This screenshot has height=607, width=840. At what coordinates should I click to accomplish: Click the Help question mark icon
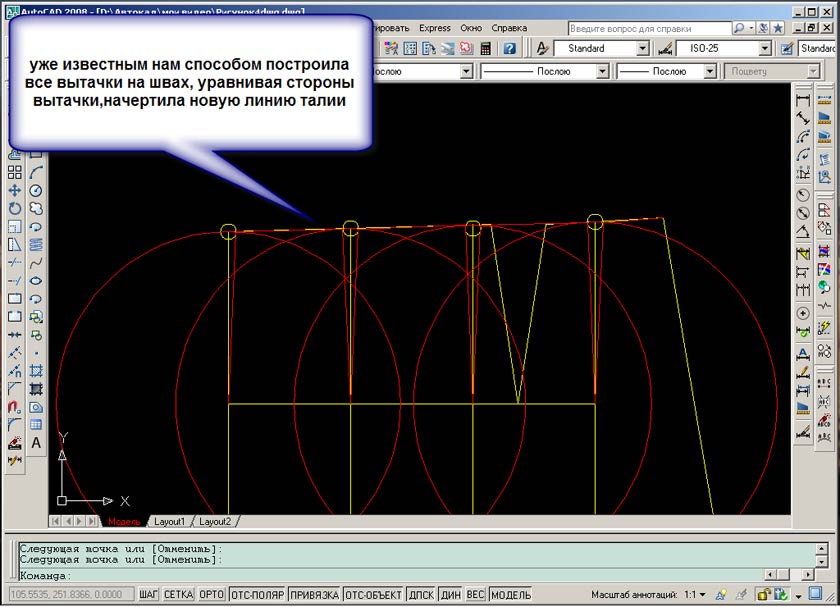509,48
